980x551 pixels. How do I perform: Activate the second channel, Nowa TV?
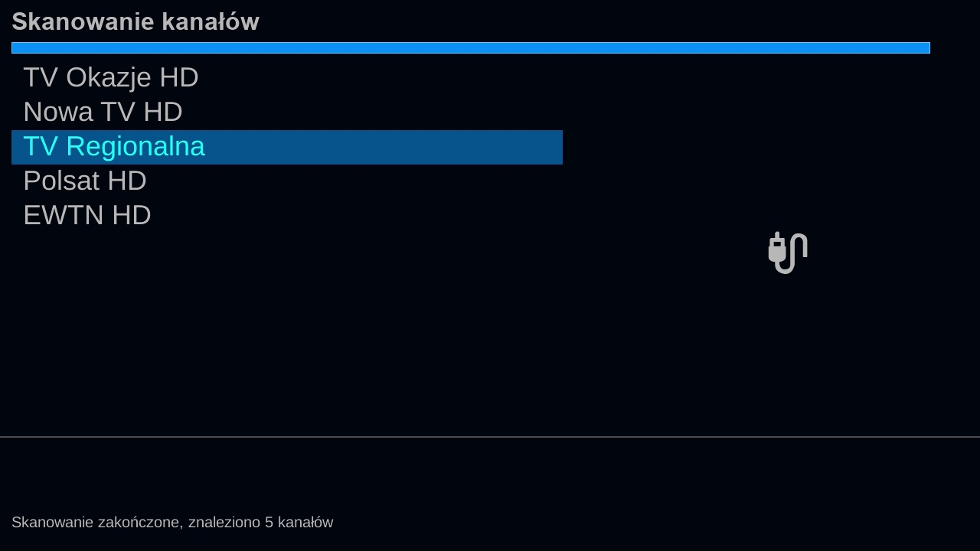click(x=103, y=112)
